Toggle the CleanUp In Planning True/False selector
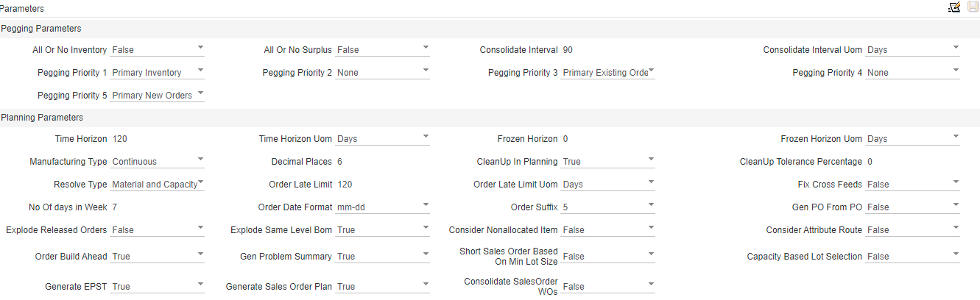The image size is (980, 300). [608, 162]
